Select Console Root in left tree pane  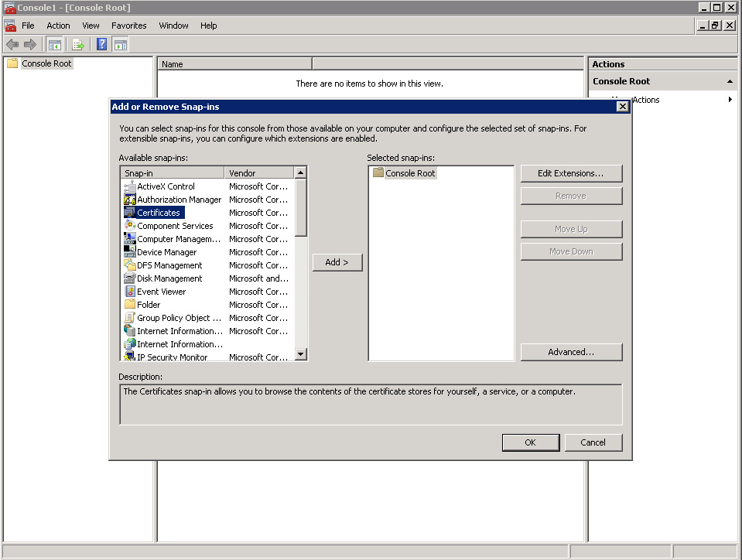point(46,63)
